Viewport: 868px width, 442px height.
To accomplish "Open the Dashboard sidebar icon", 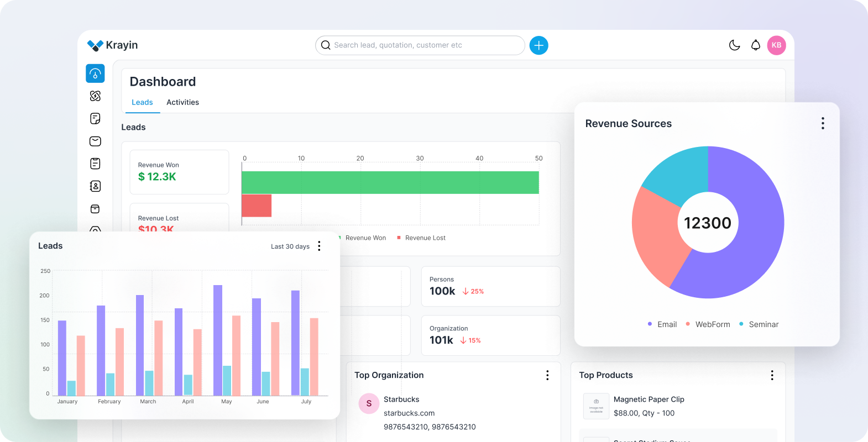I will [95, 73].
